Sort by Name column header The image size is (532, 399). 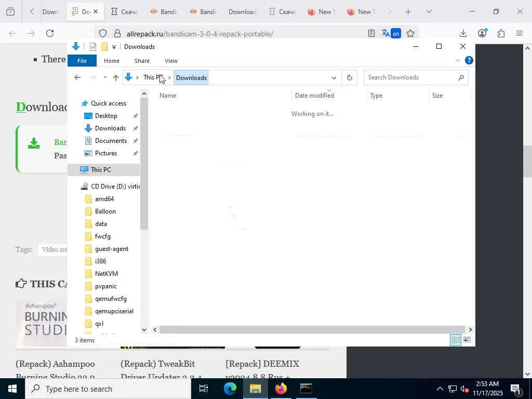168,96
